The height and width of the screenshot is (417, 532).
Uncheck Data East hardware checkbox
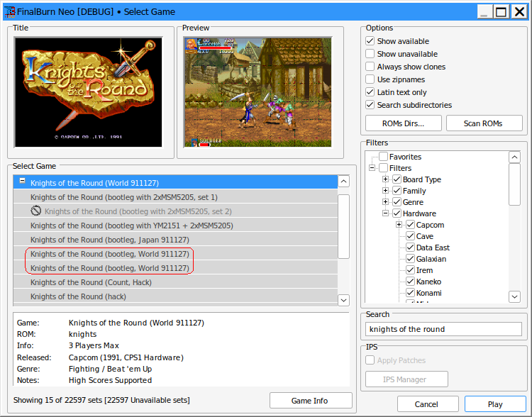[x=411, y=248]
